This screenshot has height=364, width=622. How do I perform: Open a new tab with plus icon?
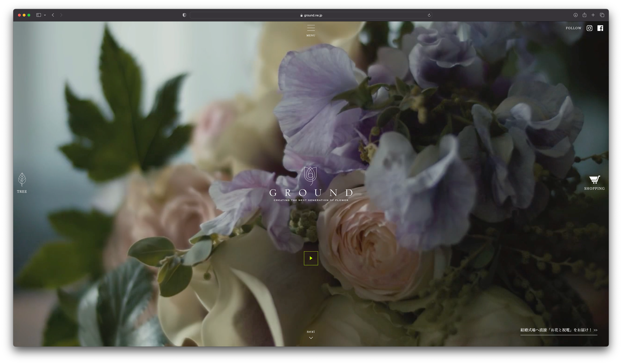pyautogui.click(x=593, y=15)
